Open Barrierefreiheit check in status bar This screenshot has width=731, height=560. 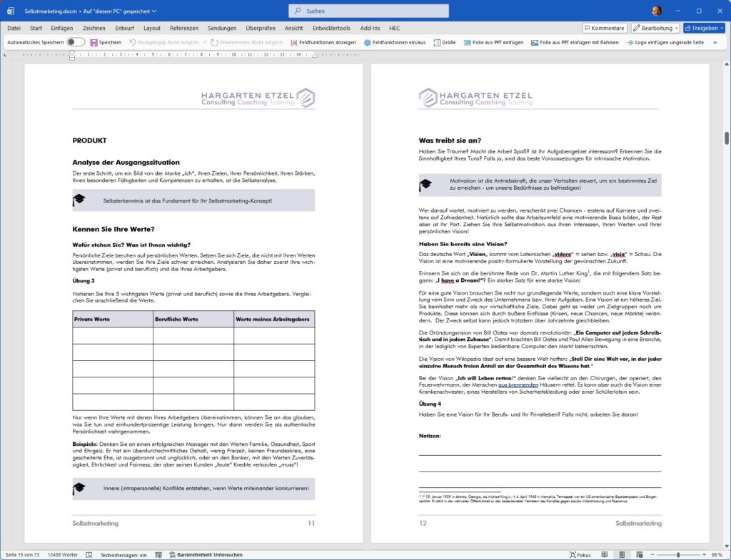(x=209, y=554)
